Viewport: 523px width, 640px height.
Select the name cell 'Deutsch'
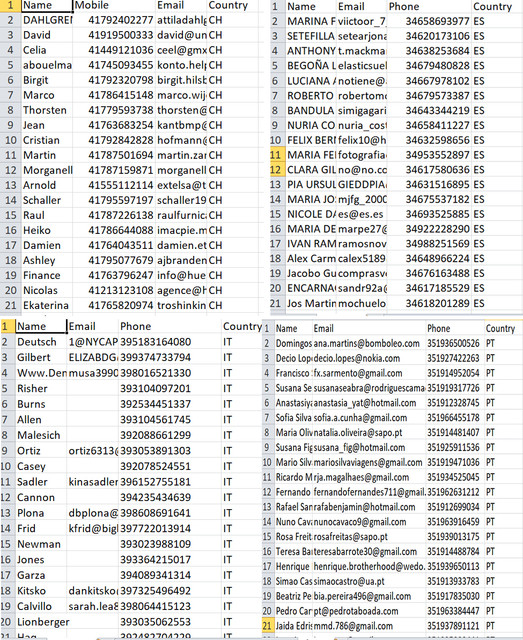(x=40, y=342)
